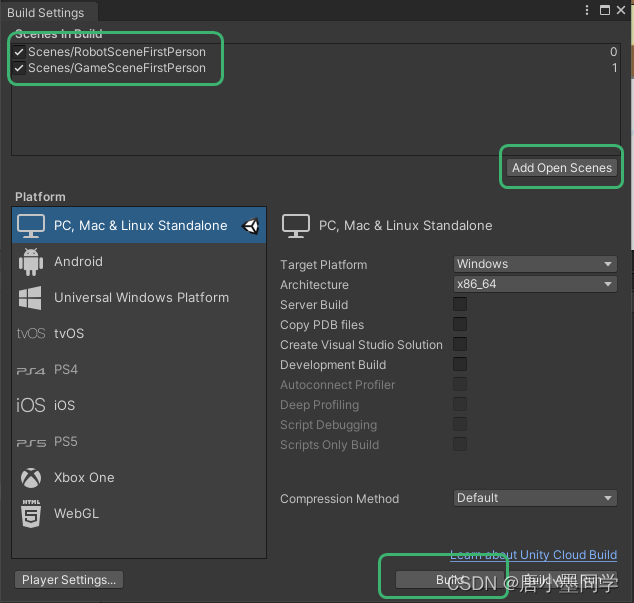Choose the PS4 logo icon
Screen dimensions: 634x603
pyautogui.click(x=31, y=370)
